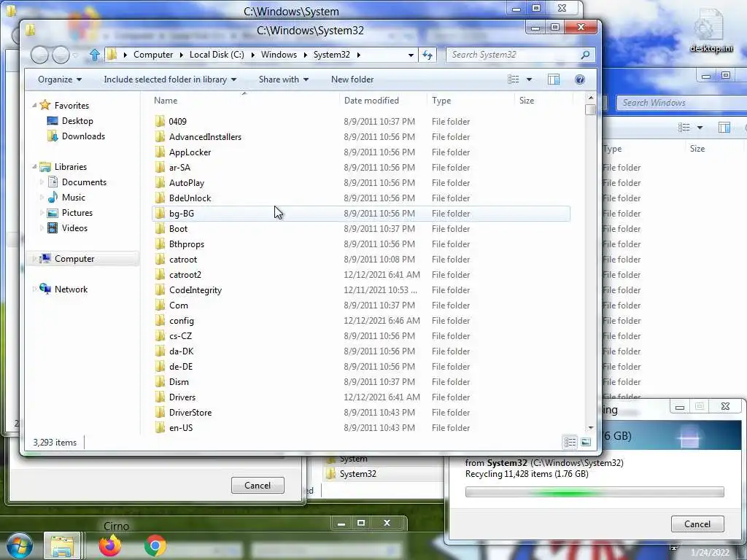Open File Explorer from the taskbar

pos(63,545)
